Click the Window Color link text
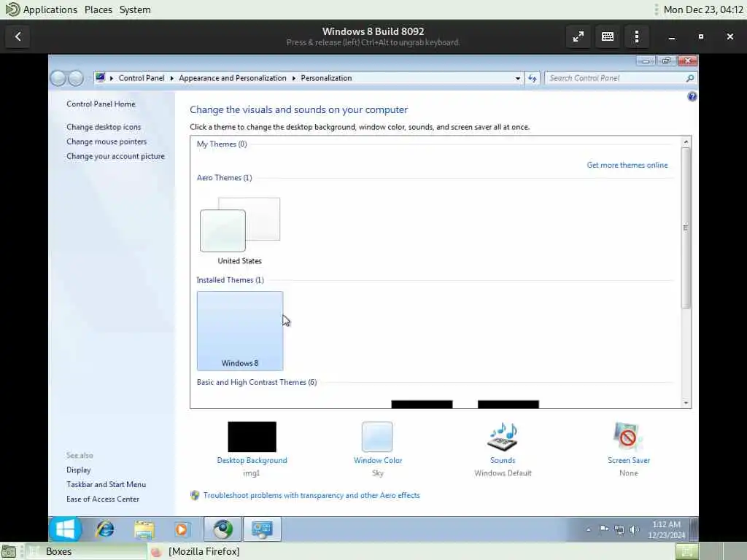Image resolution: width=747 pixels, height=560 pixels. pos(378,461)
